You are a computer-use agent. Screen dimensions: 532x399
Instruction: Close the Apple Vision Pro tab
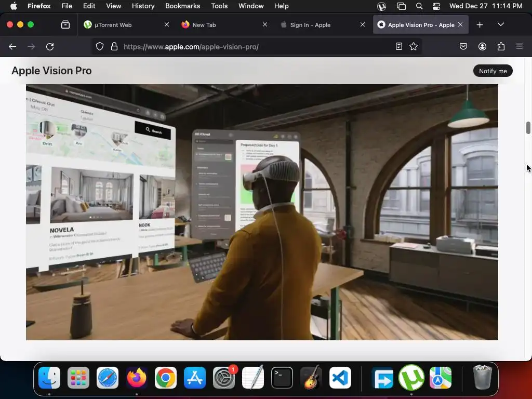click(x=460, y=24)
